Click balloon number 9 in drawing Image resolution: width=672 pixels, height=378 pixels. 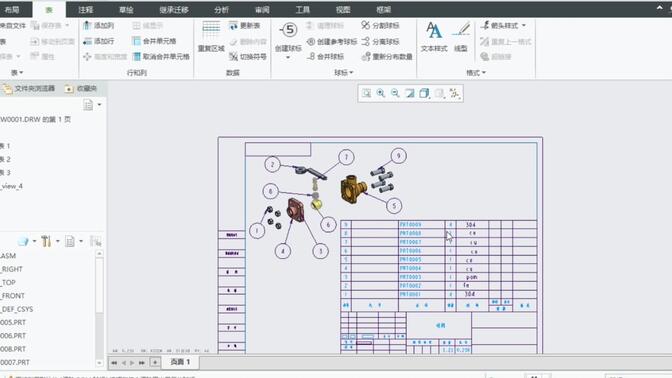tap(399, 156)
